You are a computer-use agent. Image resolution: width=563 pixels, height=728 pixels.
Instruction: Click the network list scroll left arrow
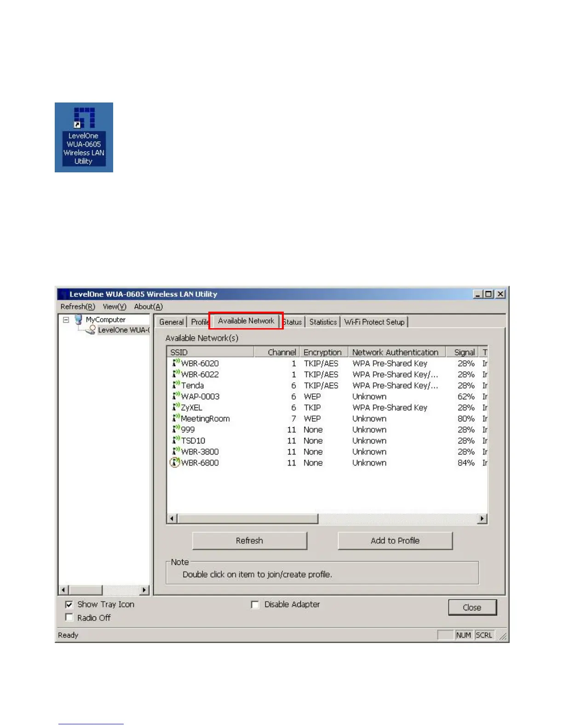pyautogui.click(x=172, y=518)
